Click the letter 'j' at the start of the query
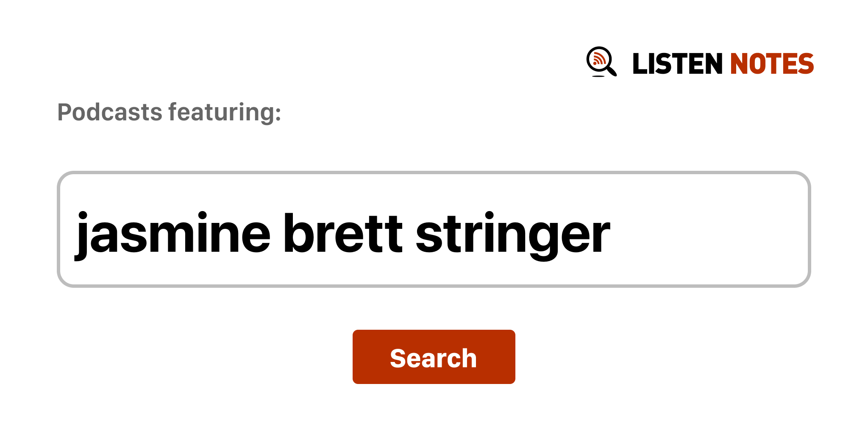Image resolution: width=868 pixels, height=434 pixels. click(81, 234)
